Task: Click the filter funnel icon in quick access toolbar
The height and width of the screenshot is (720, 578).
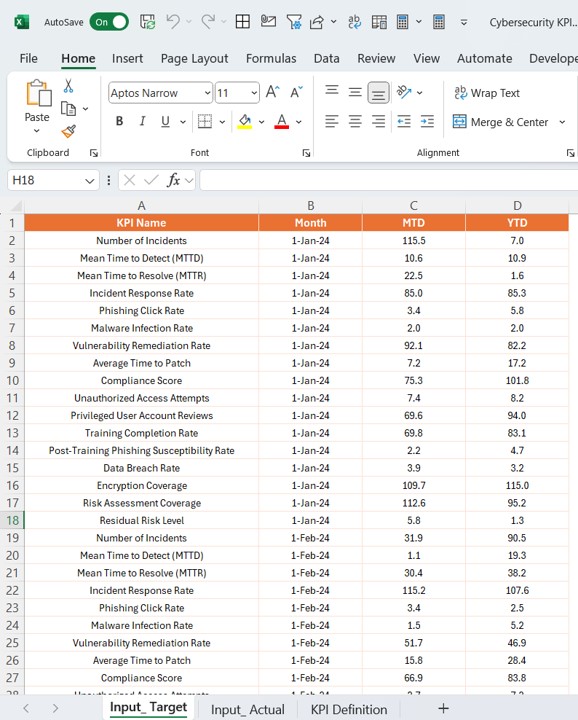Action: tap(293, 22)
